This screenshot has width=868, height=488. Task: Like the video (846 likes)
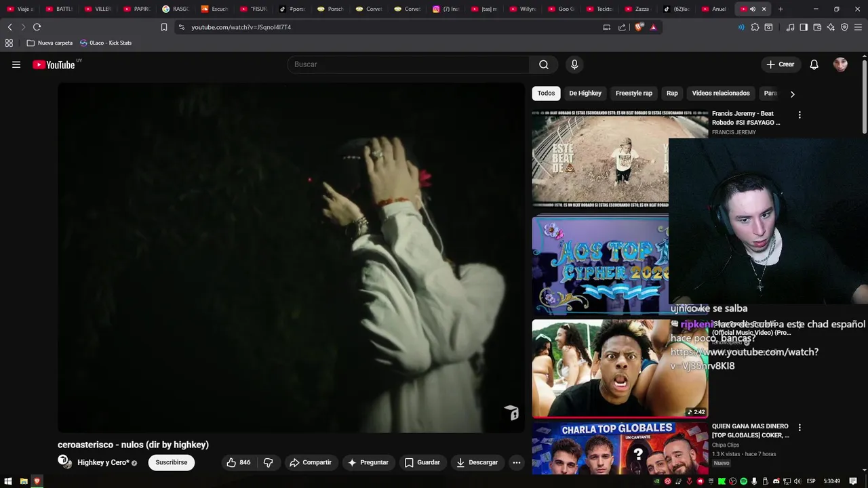pos(238,462)
